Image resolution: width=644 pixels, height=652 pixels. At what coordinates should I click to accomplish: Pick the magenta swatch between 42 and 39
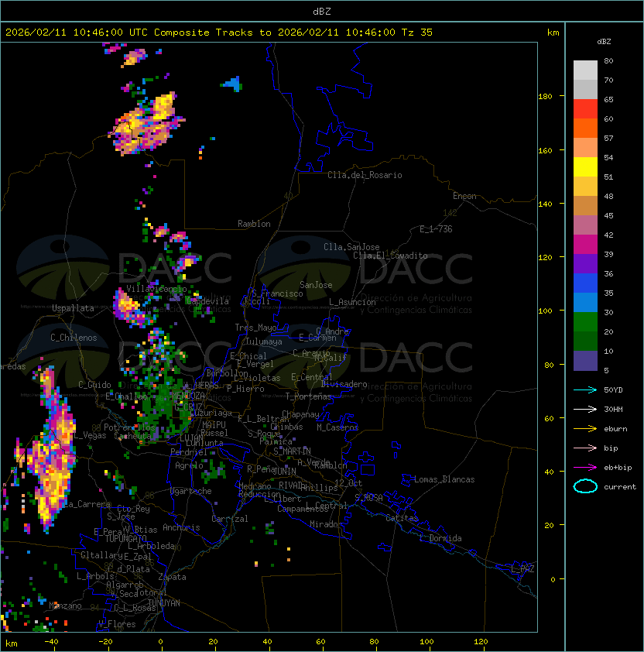[x=585, y=245]
